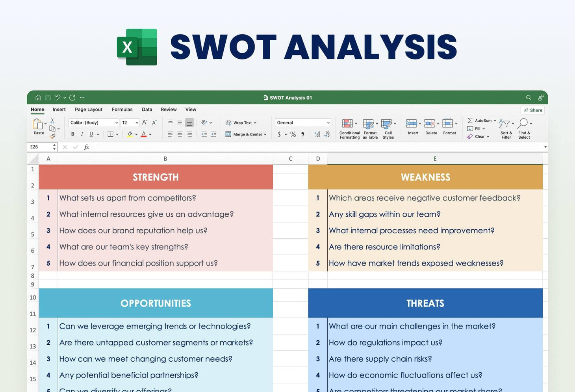
Task: Expand the Merge & Center options
Action: coord(266,134)
